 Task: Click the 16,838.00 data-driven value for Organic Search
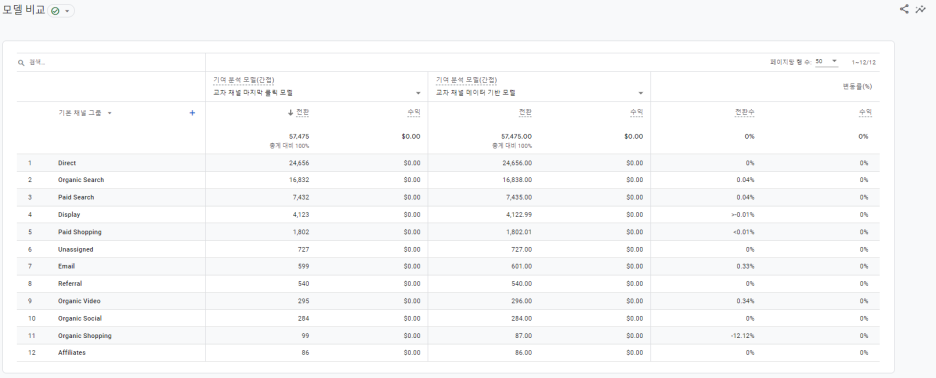(517, 180)
